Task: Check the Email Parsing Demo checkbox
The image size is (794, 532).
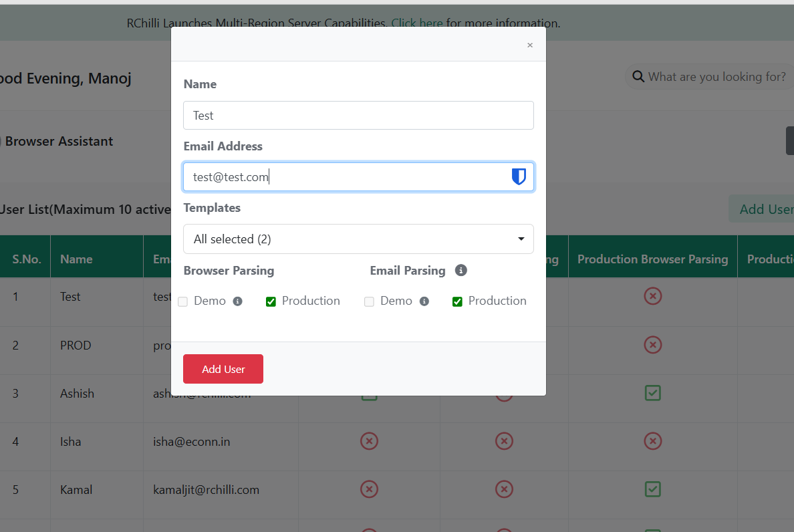Action: coord(369,301)
